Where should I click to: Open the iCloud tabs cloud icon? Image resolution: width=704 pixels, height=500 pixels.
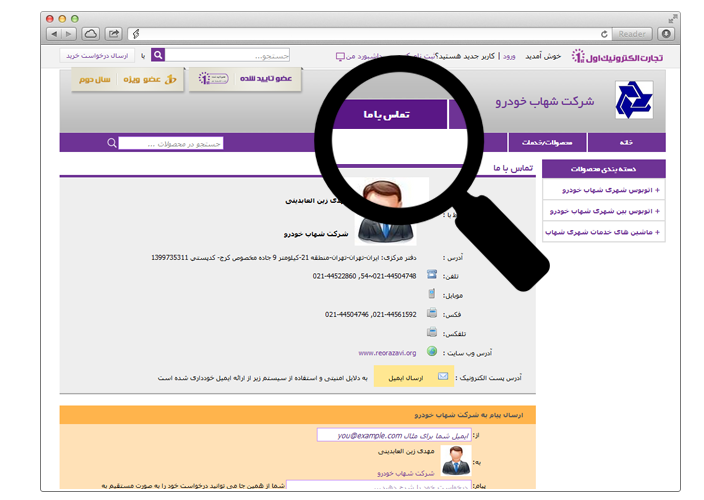91,34
